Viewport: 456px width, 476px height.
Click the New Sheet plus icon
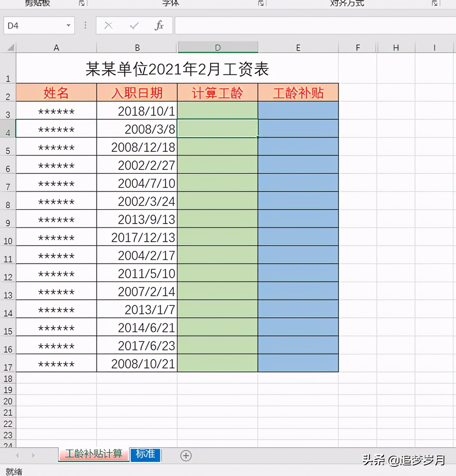[186, 455]
